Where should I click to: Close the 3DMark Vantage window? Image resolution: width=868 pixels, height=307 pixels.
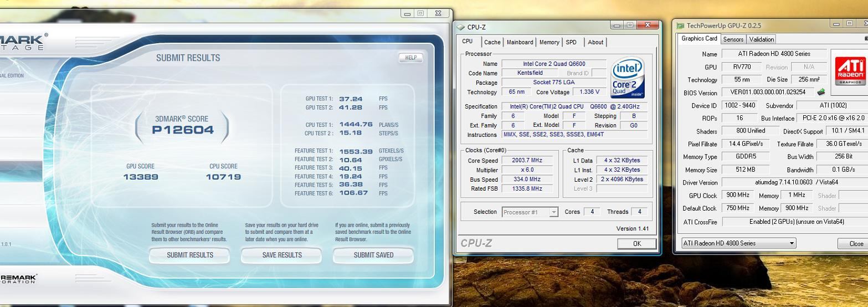click(438, 13)
